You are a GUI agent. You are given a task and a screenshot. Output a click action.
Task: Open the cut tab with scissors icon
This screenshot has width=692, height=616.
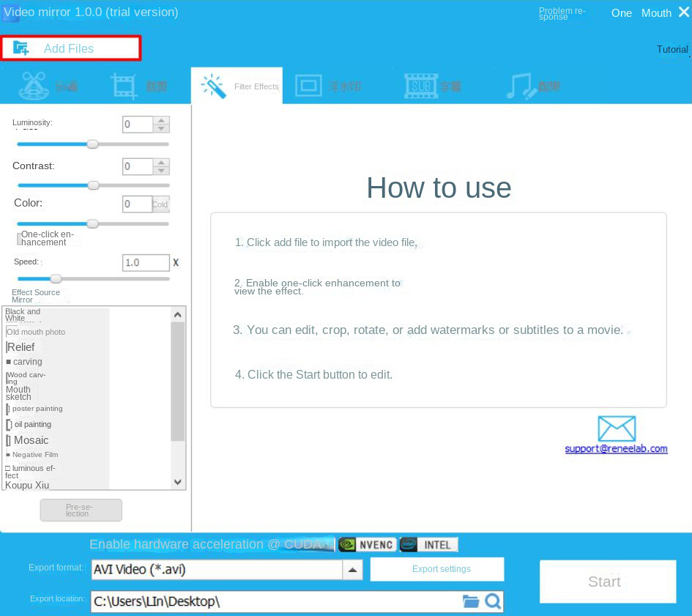[31, 86]
